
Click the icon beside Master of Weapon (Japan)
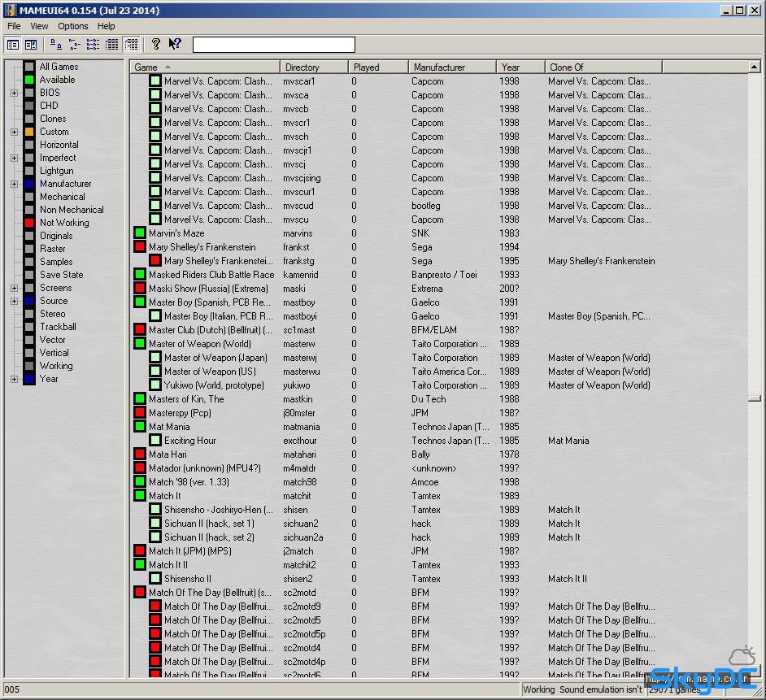[x=155, y=358]
